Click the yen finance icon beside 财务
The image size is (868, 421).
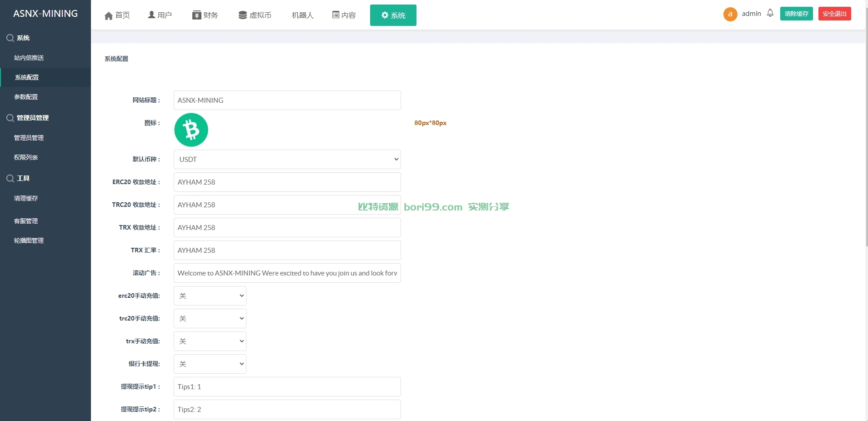(x=196, y=15)
